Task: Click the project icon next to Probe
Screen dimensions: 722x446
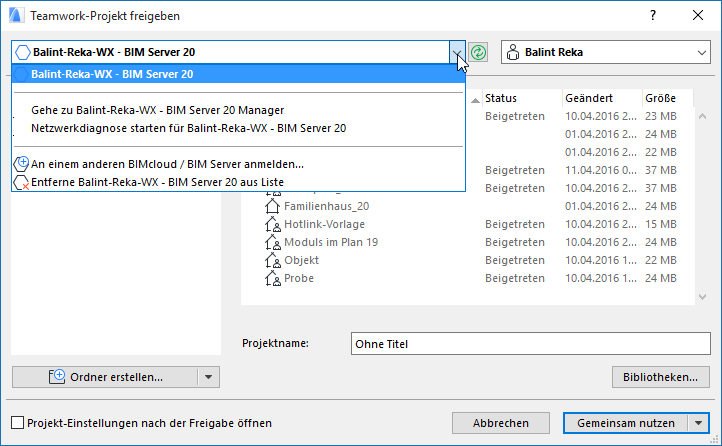Action: pyautogui.click(x=273, y=278)
